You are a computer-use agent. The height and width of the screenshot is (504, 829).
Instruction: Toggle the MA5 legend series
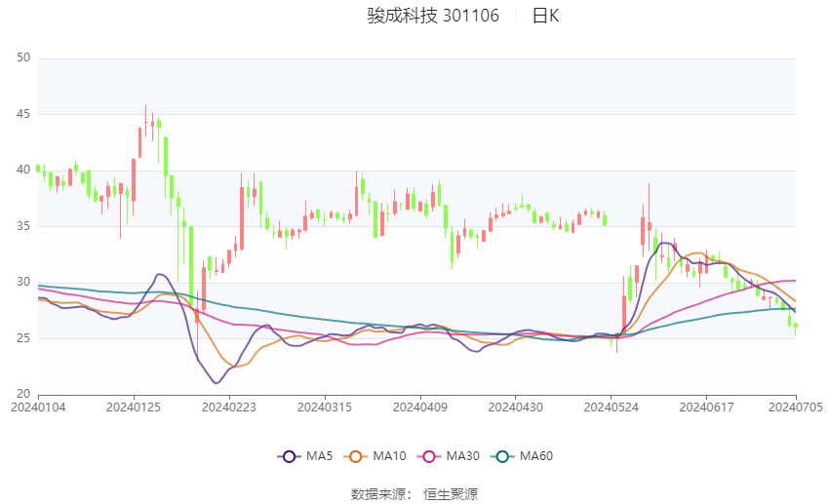click(x=305, y=456)
